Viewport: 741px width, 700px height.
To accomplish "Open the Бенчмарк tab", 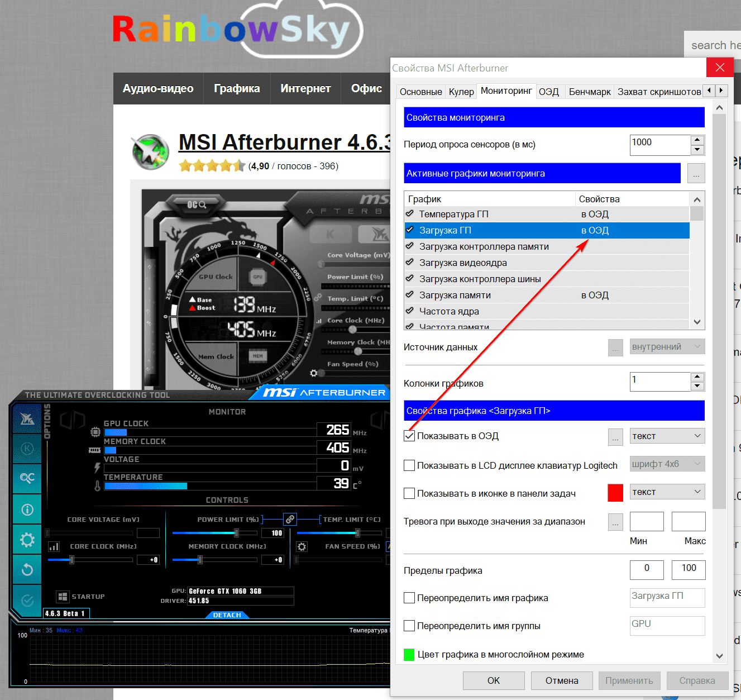I will tap(589, 92).
